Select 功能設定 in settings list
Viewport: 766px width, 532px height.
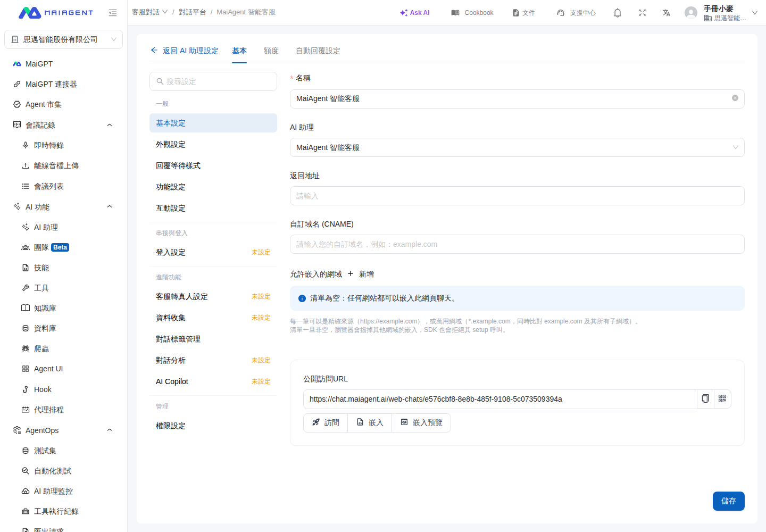213,187
